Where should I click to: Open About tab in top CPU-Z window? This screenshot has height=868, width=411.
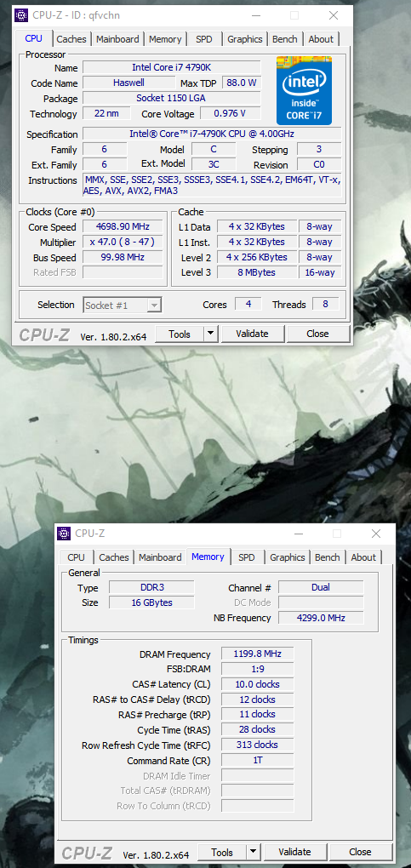(x=321, y=39)
